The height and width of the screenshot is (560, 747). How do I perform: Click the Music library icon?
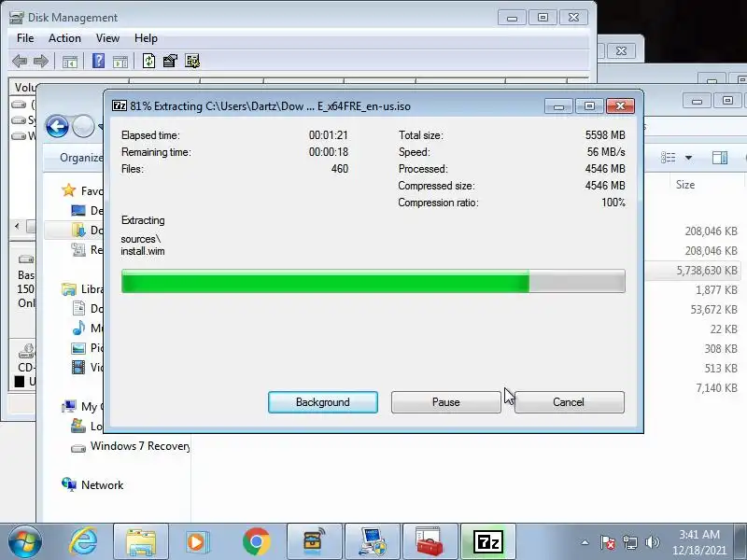(78, 329)
